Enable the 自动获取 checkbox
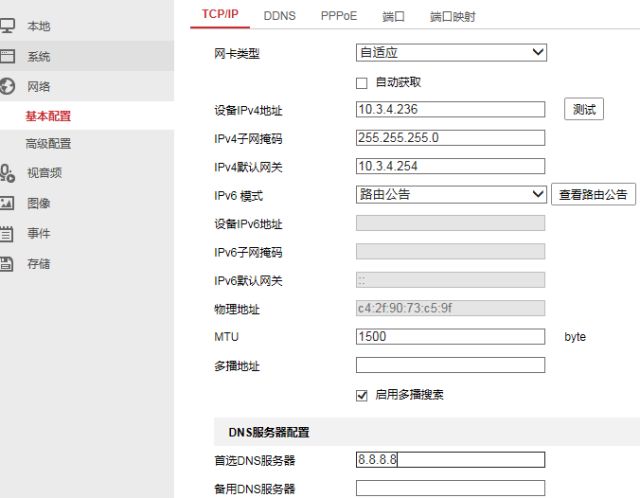The width and height of the screenshot is (640, 498). 362,82
